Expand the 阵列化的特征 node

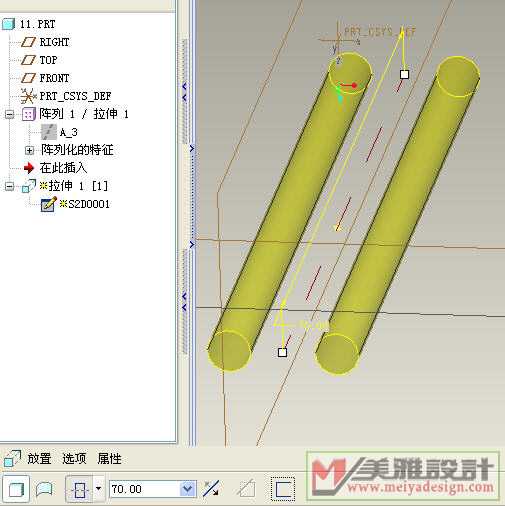point(29,151)
